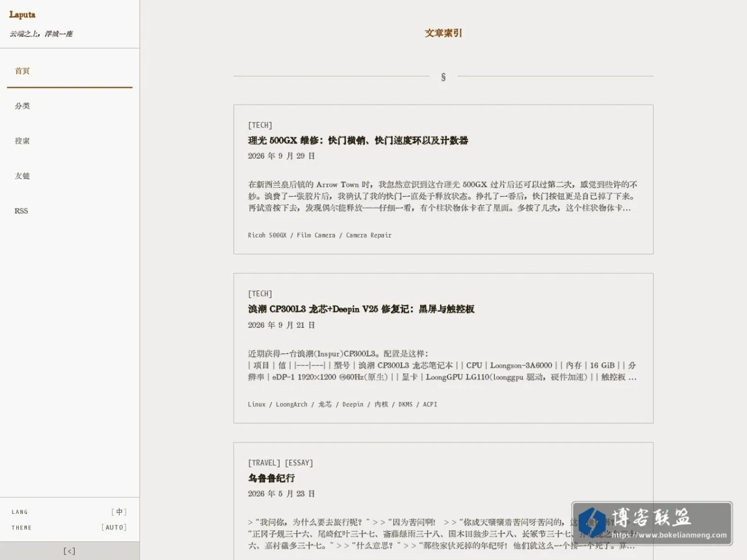Click tagline 云端之上，浮城一座
Image resolution: width=747 pixels, height=560 pixels.
[41, 34]
